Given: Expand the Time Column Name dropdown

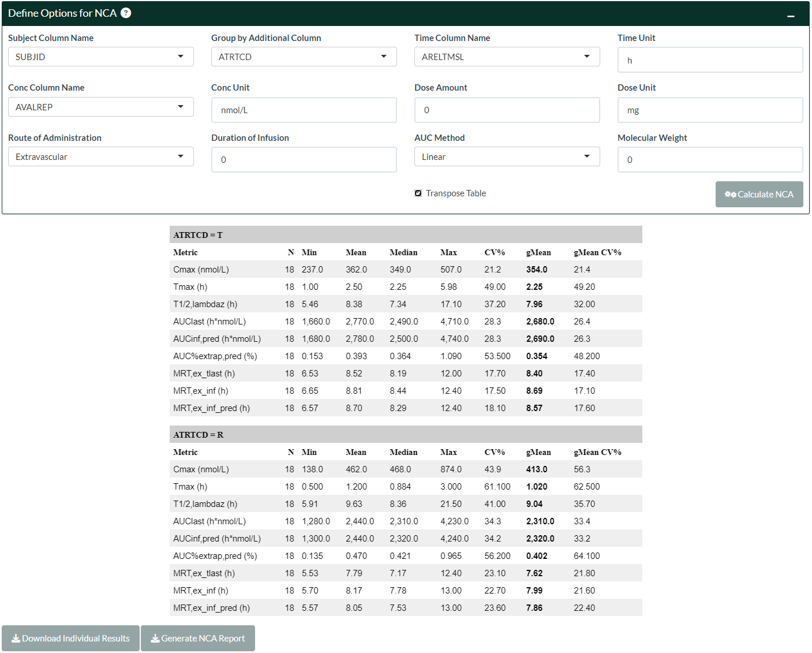Looking at the screenshot, I should tap(507, 57).
